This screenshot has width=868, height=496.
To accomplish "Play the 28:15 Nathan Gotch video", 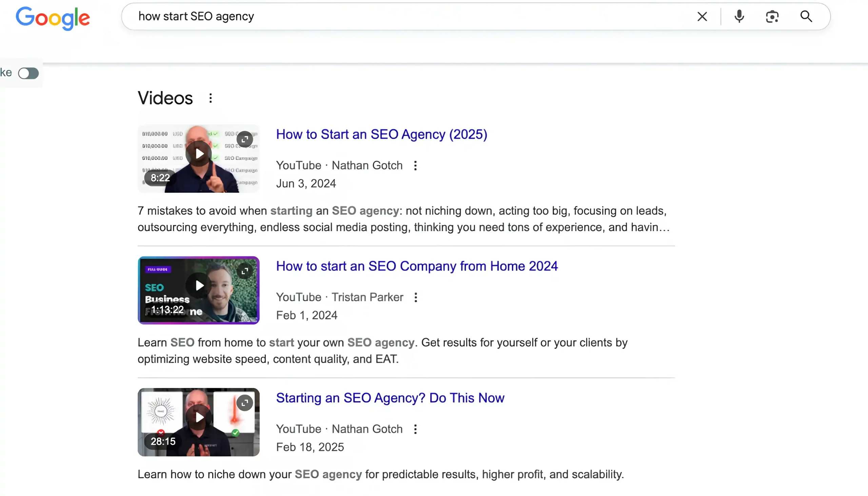I will [199, 417].
